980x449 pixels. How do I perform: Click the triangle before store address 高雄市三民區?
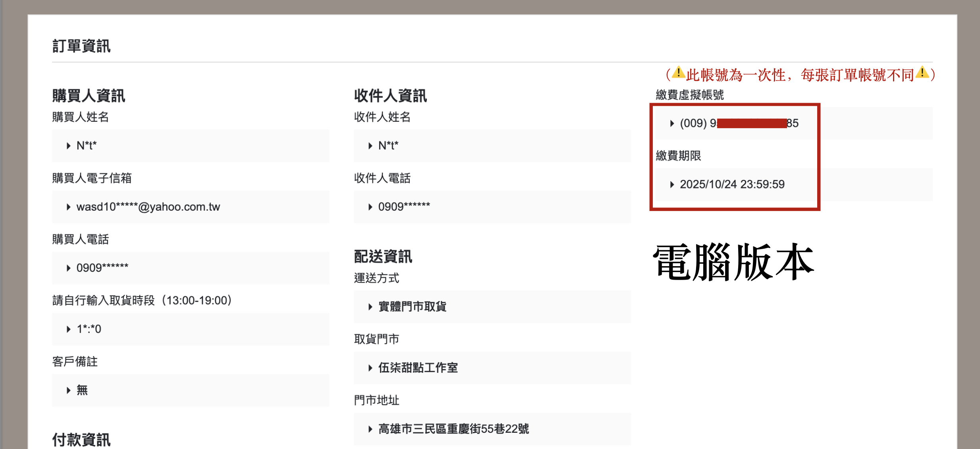(x=370, y=429)
